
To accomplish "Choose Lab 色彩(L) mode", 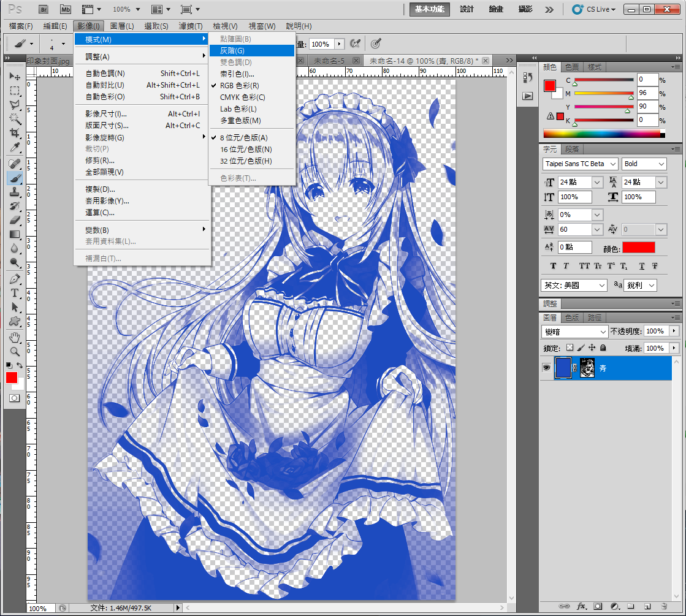I will [251, 109].
